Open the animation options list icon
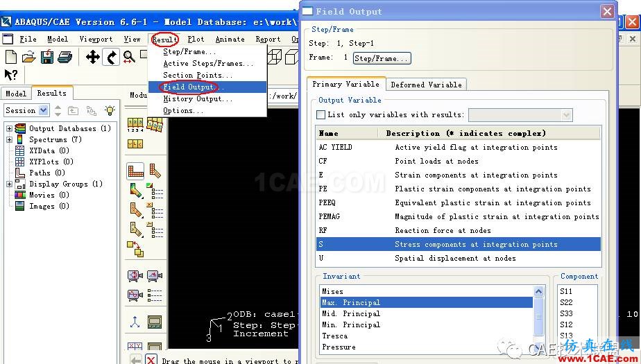Screen dimensions: 641x364 [x=155, y=295]
